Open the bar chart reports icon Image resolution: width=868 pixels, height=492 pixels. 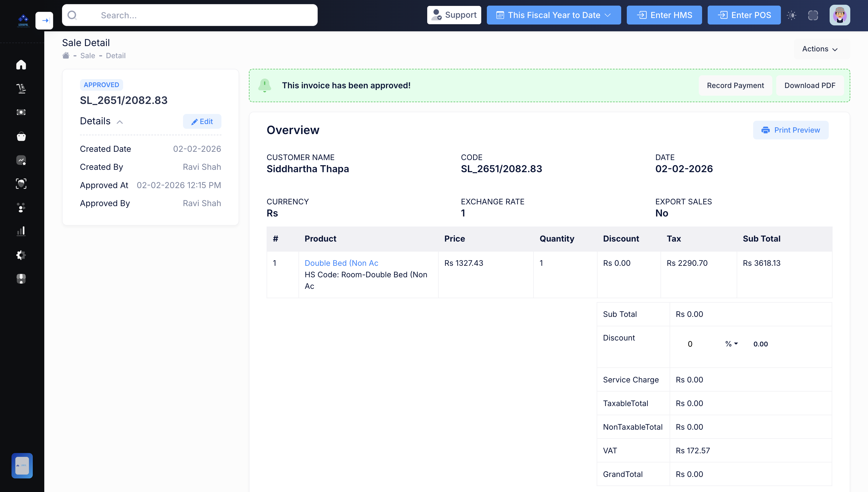coord(21,231)
